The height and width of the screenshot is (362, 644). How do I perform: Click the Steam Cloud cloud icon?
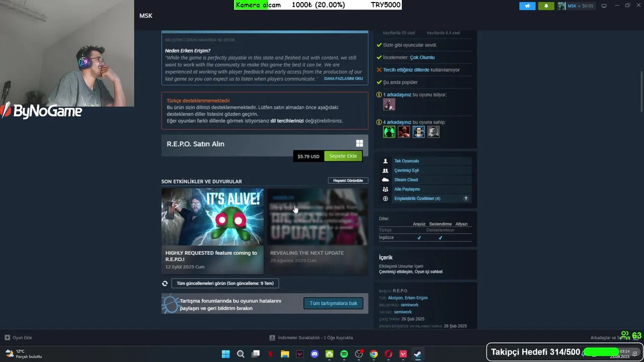click(385, 179)
